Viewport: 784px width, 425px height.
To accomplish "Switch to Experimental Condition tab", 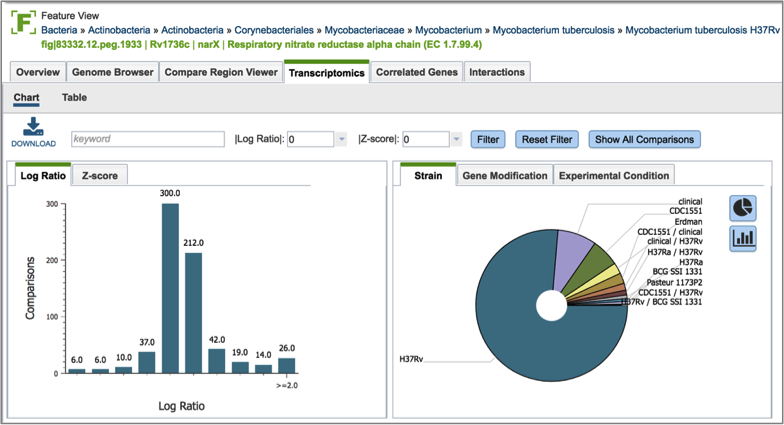I will 614,176.
